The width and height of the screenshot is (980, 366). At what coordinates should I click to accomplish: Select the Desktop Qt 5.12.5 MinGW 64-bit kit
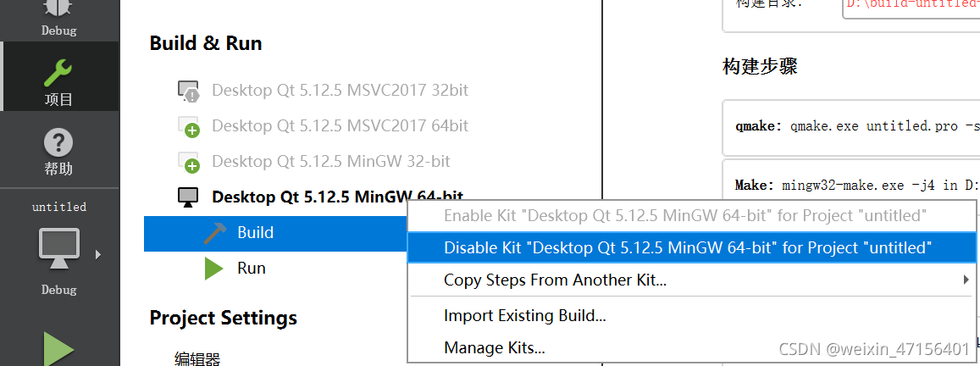[337, 197]
